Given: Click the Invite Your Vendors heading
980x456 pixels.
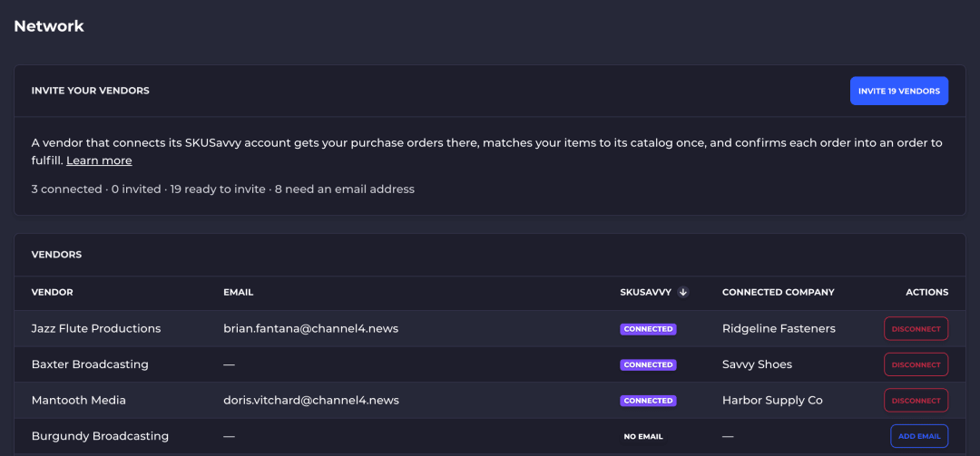Looking at the screenshot, I should pos(90,91).
